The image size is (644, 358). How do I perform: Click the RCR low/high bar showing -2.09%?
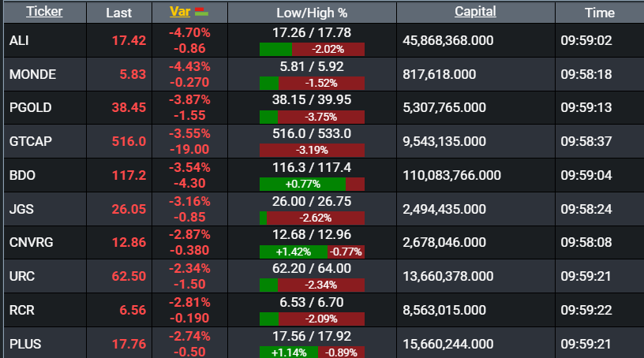313,319
